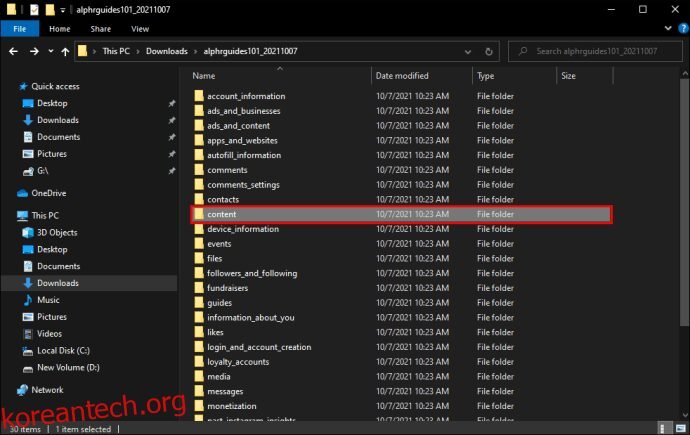Viewport: 690px width, 435px height.
Task: Open 3D Objects under This PC
Action: point(57,233)
